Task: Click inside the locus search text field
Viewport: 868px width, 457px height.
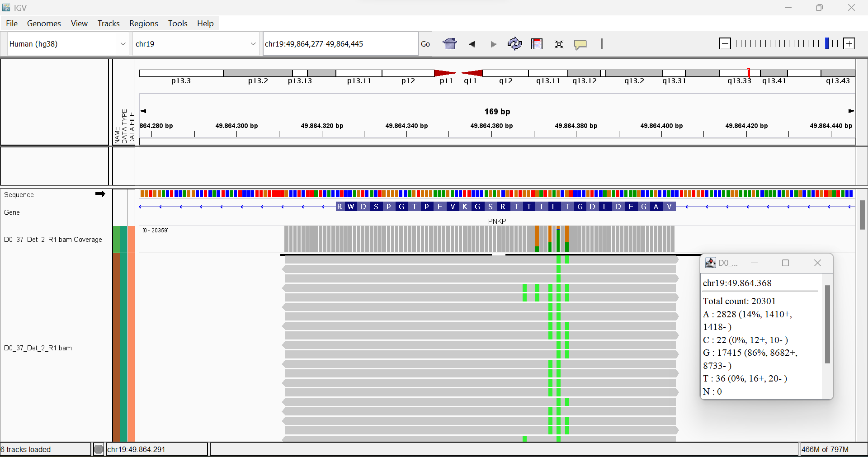Action: 340,43
